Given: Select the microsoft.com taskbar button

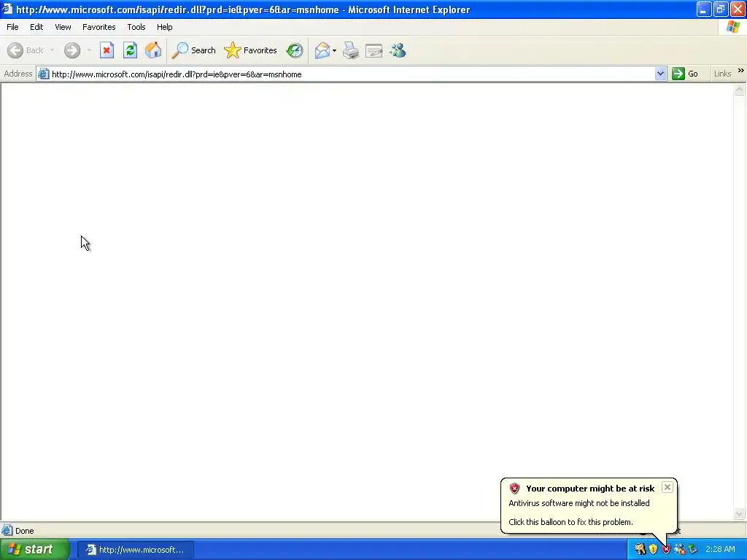Looking at the screenshot, I should click(x=136, y=550).
